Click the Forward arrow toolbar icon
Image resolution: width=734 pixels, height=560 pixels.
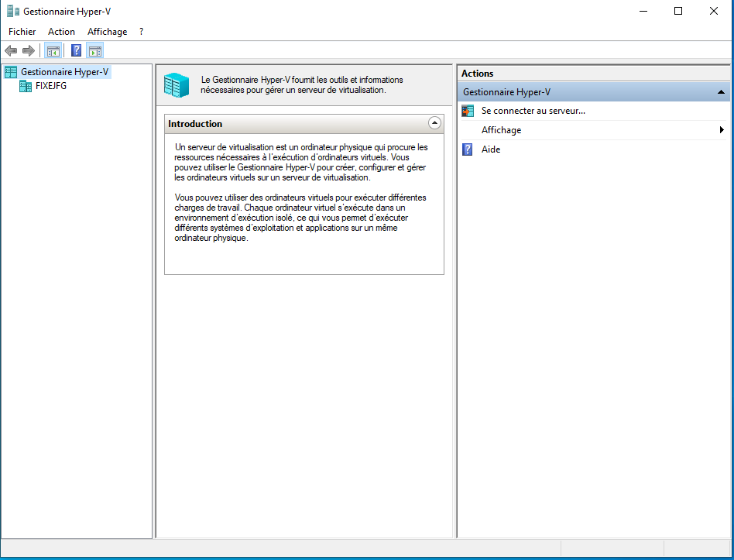point(29,50)
